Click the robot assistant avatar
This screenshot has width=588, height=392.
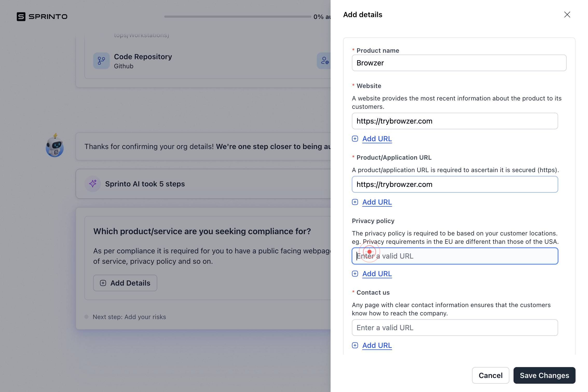coord(55,145)
